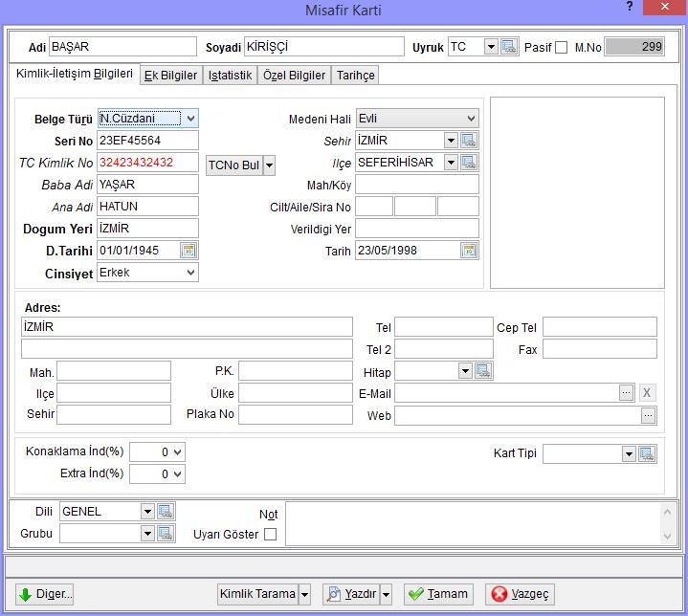Click the TCNo Bul button

[234, 165]
